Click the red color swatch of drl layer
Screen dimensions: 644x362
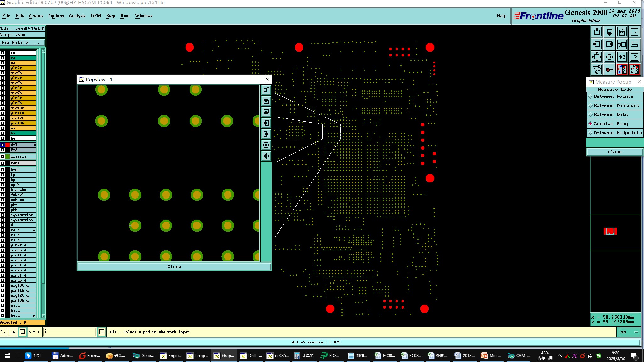coord(8,145)
